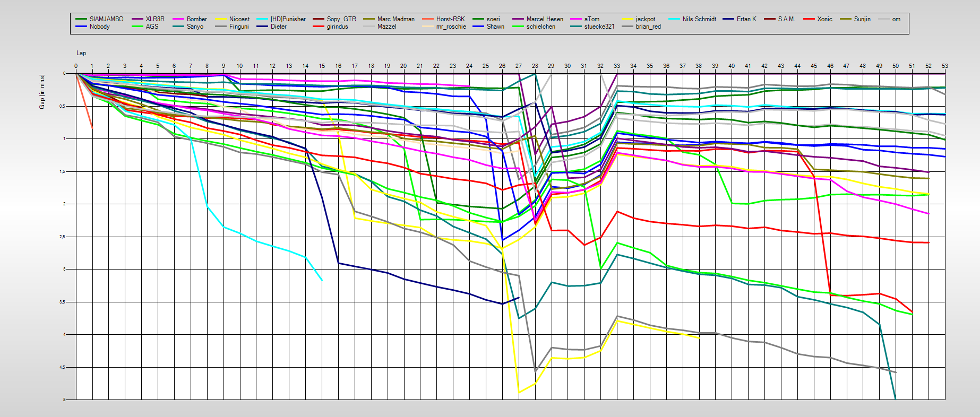Click the Xonic red legend swatch
The image size is (980, 417).
pos(809,19)
